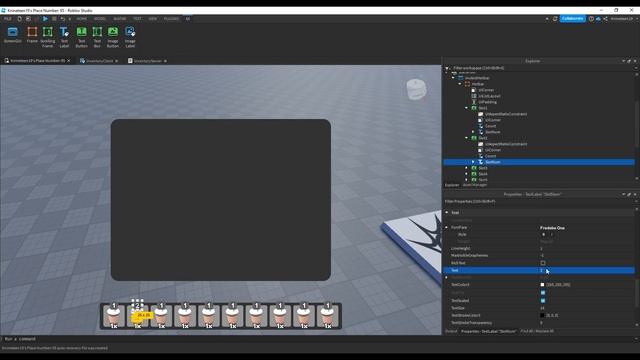
Task: Open the PLUGINS ribbon tab
Action: pyautogui.click(x=171, y=19)
